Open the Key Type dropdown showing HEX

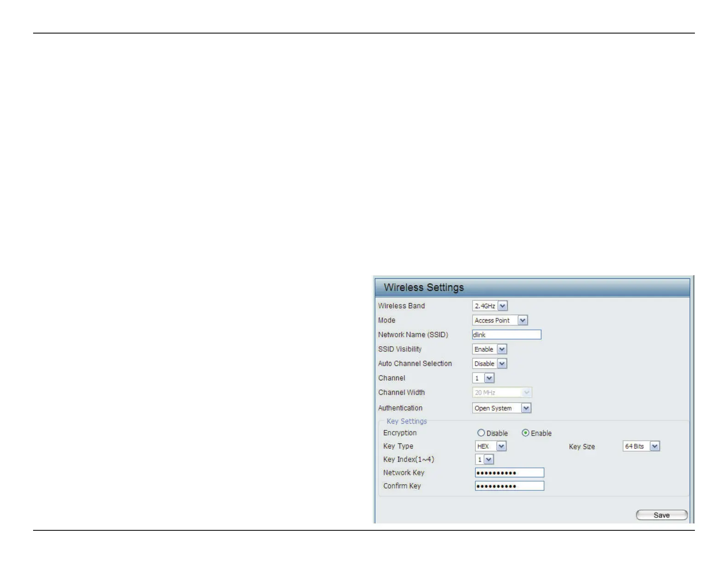click(491, 446)
